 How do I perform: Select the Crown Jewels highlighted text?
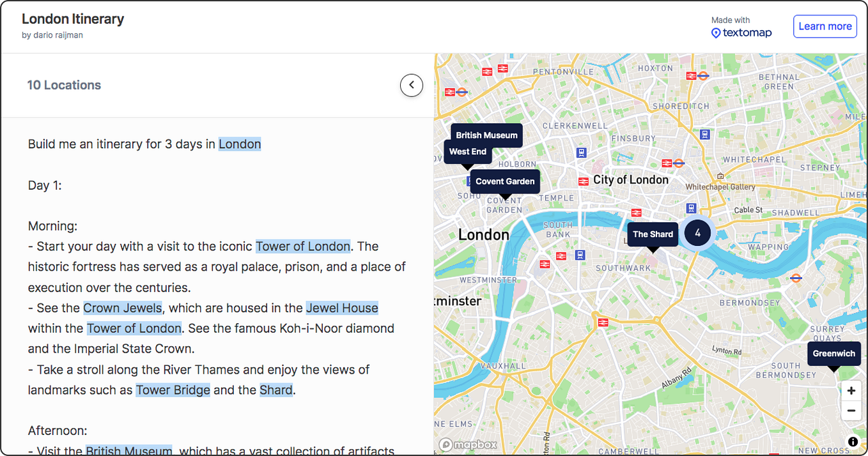pos(122,308)
